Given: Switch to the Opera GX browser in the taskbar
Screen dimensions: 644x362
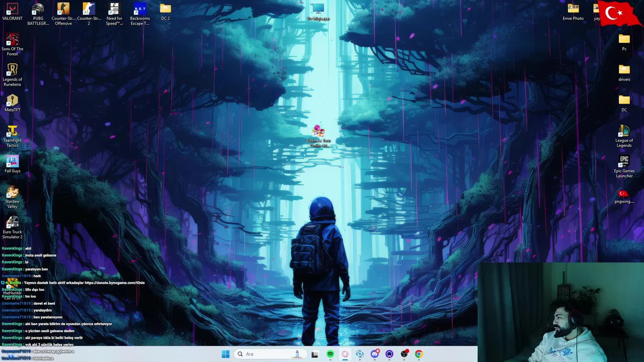Looking at the screenshot, I should click(345, 354).
